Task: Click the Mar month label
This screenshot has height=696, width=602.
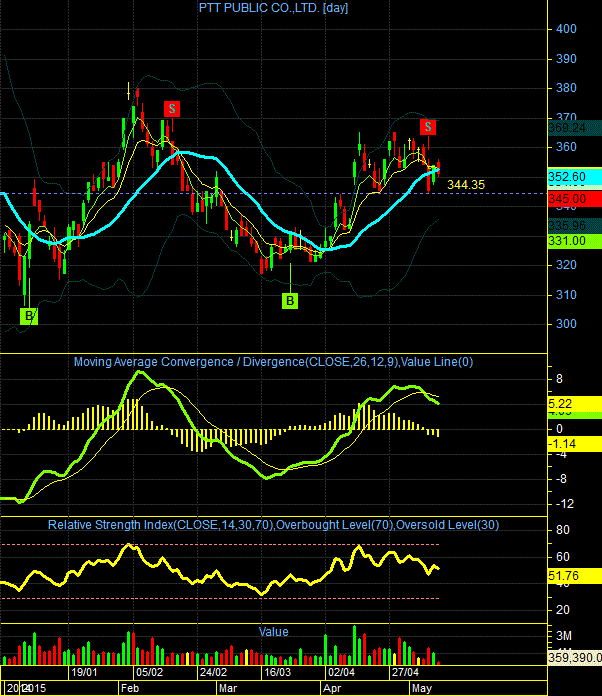Action: coord(228,688)
